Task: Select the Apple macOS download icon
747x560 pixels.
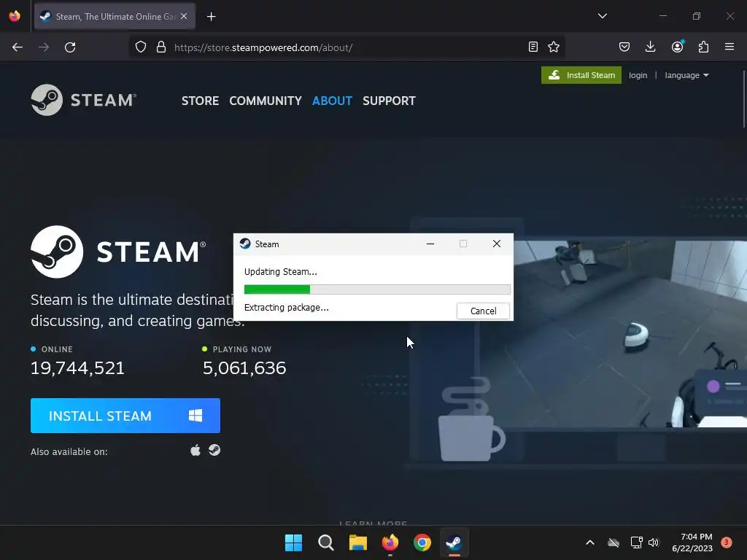Action: coord(196,450)
